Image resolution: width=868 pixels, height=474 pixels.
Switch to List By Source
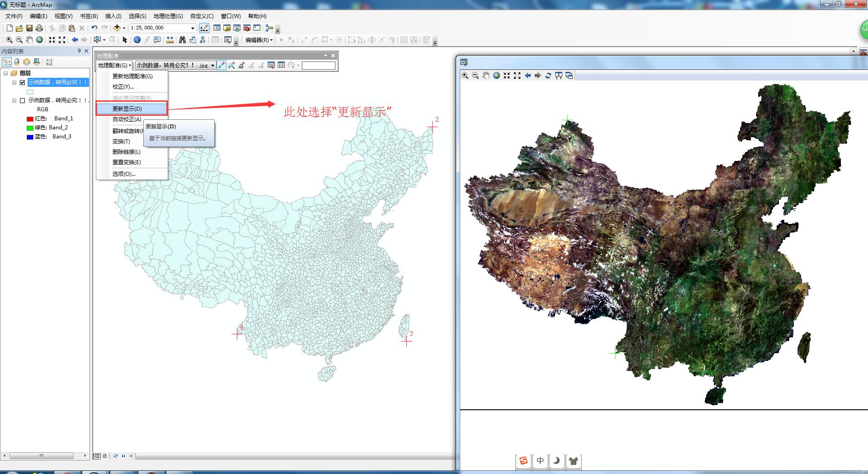(x=17, y=62)
